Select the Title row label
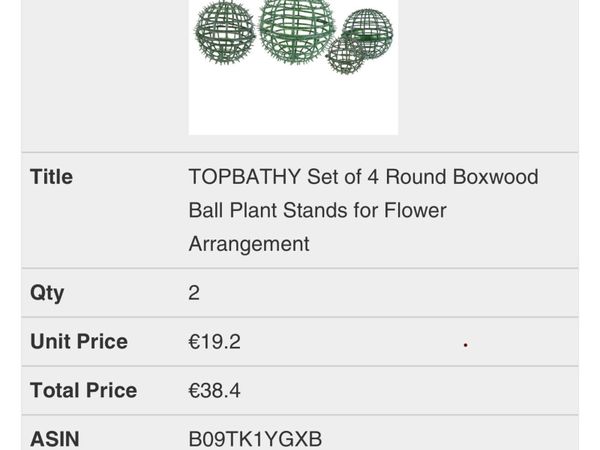The width and height of the screenshot is (600, 450). pos(51,177)
